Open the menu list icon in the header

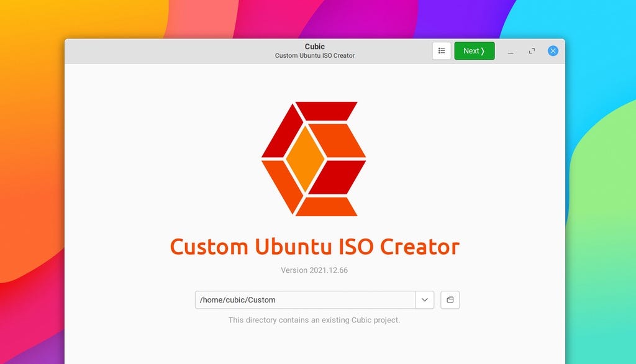[442, 51]
